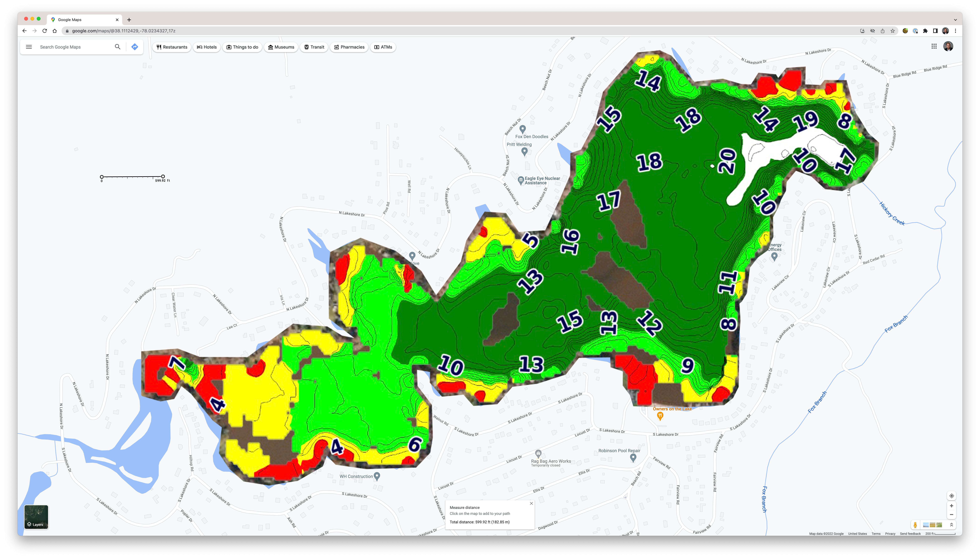Filter map by Hotels
This screenshot has height=559, width=980.
click(x=207, y=47)
